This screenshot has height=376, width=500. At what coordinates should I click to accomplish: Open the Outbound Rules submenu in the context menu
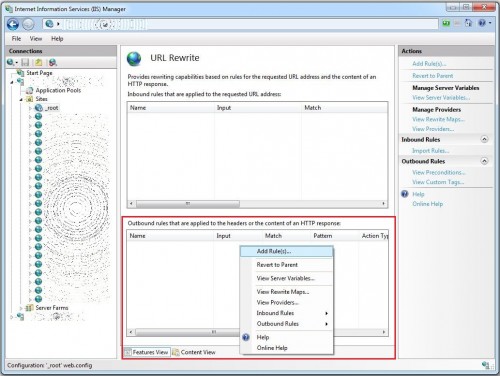[x=287, y=324]
